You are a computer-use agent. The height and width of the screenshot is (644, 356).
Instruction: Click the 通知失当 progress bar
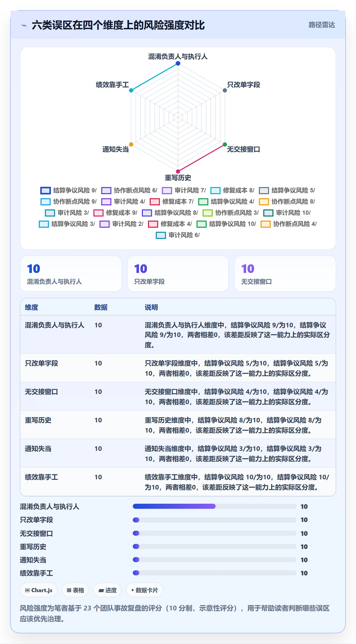click(x=214, y=559)
